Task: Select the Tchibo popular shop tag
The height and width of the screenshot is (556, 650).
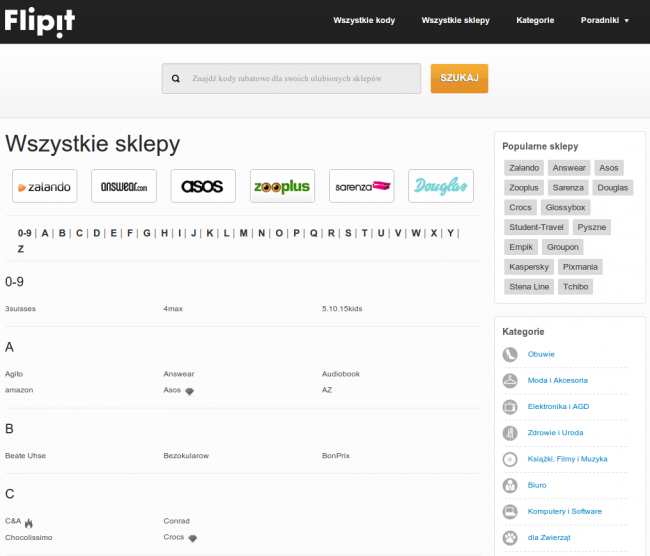Action: pyautogui.click(x=575, y=287)
